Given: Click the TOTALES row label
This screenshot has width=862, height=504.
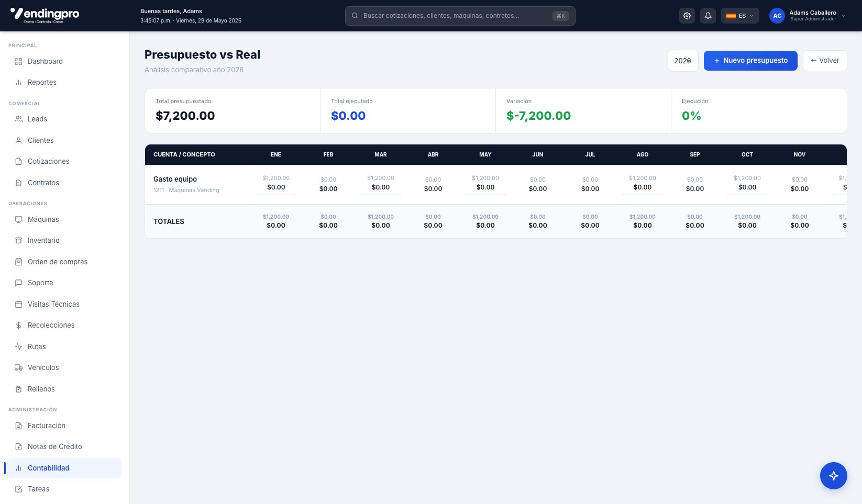Looking at the screenshot, I should coord(169,221).
